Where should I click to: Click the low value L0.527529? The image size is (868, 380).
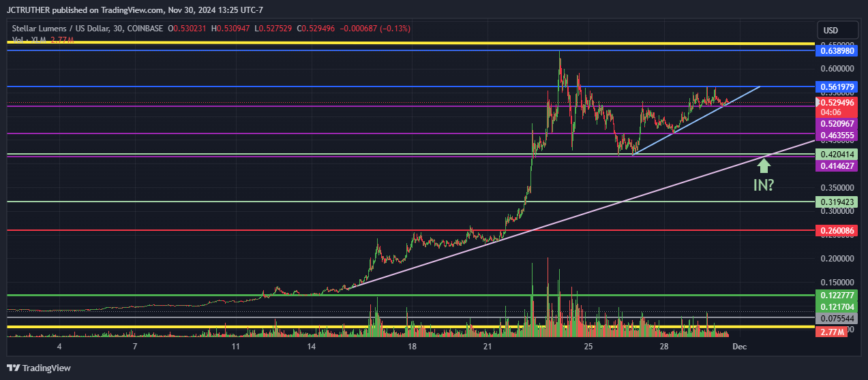[x=272, y=29]
